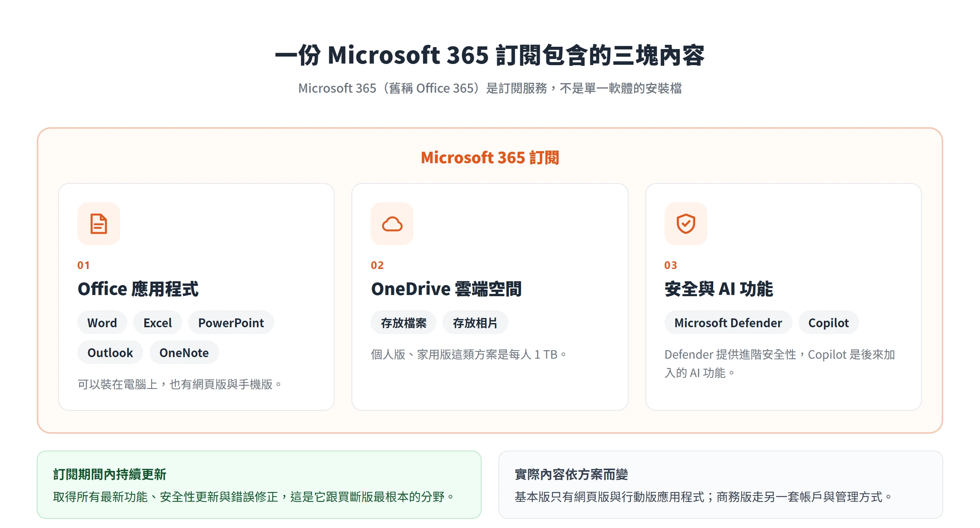This screenshot has height=528, width=980.
Task: Click the Defender 提供進階安全性 description
Action: click(780, 363)
